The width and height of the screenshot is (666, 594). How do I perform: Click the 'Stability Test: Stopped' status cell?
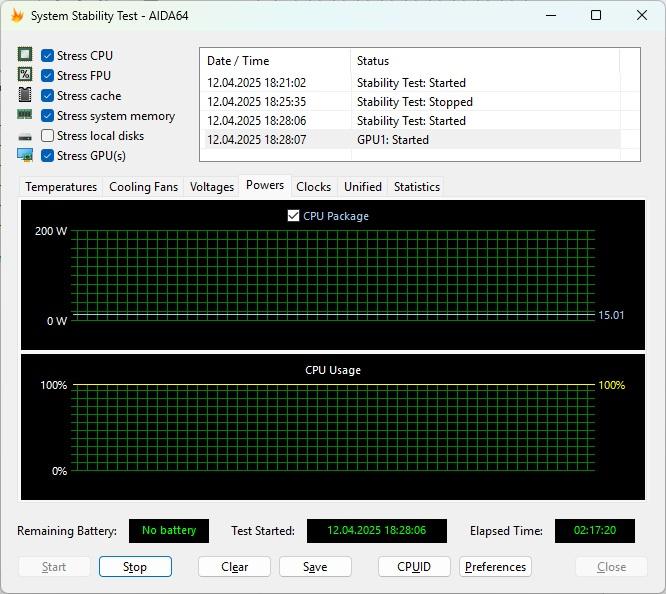(x=415, y=102)
